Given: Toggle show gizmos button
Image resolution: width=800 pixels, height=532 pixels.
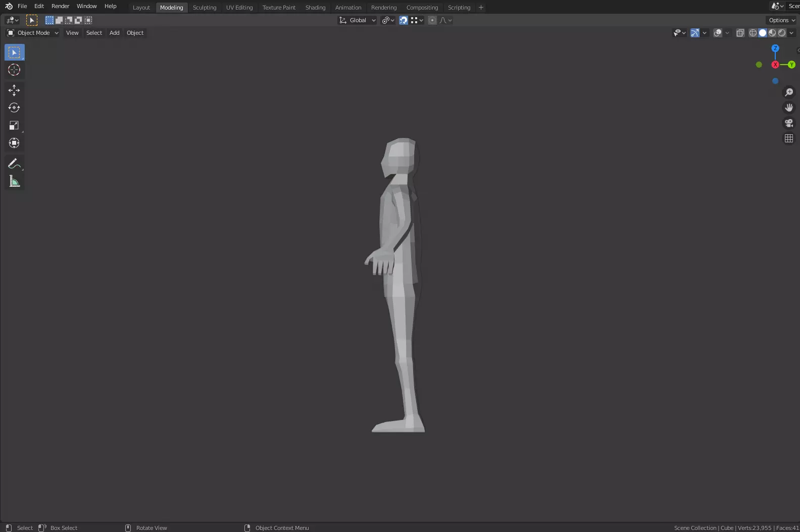Looking at the screenshot, I should pyautogui.click(x=695, y=33).
